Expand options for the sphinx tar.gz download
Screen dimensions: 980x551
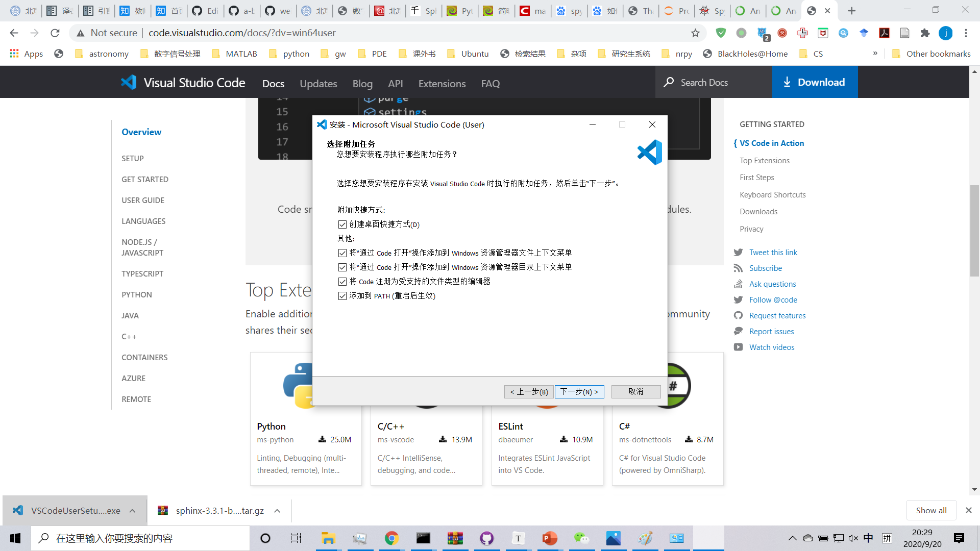coord(277,511)
